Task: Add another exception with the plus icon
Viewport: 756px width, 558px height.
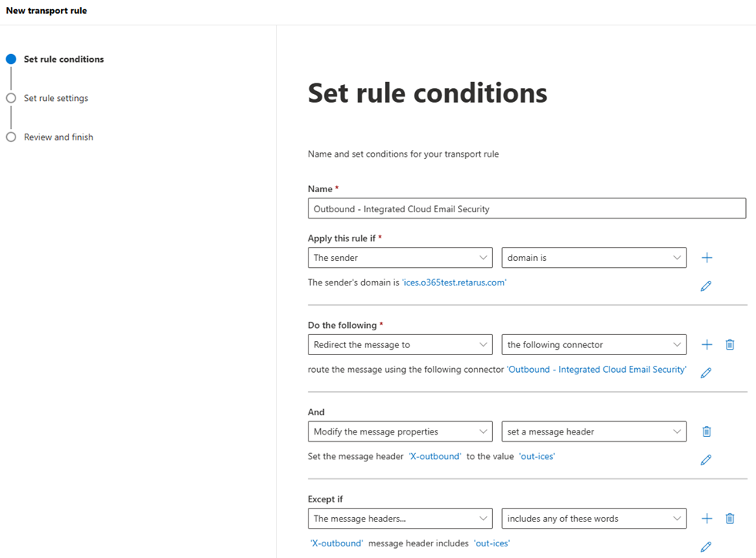Action: pos(707,519)
